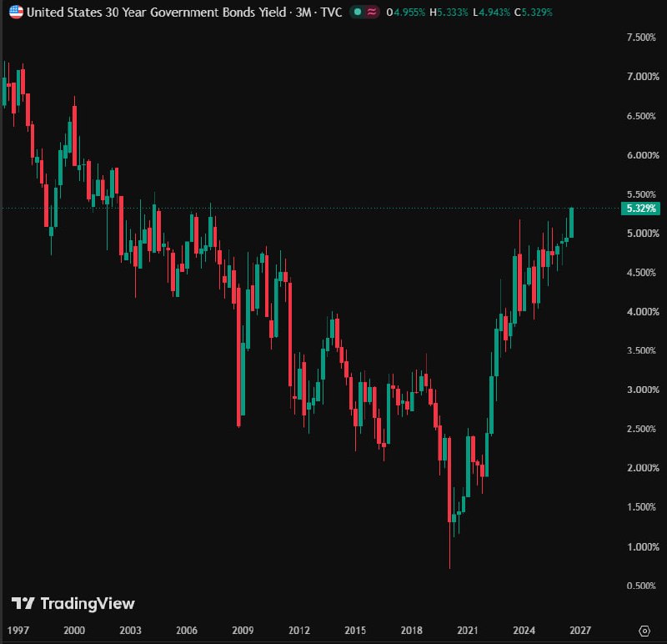The width and height of the screenshot is (667, 644).
Task: Click the 1.000% price axis label
Action: 643,546
